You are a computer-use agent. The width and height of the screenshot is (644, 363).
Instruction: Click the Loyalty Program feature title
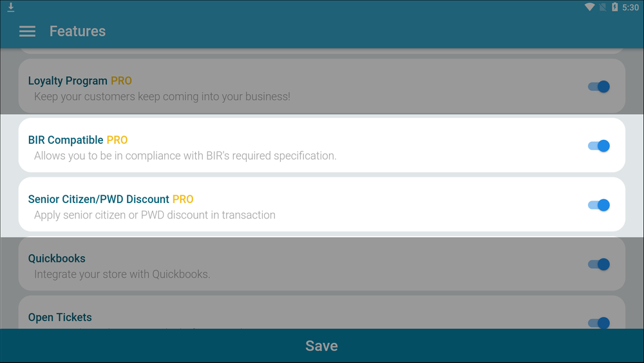pyautogui.click(x=68, y=81)
